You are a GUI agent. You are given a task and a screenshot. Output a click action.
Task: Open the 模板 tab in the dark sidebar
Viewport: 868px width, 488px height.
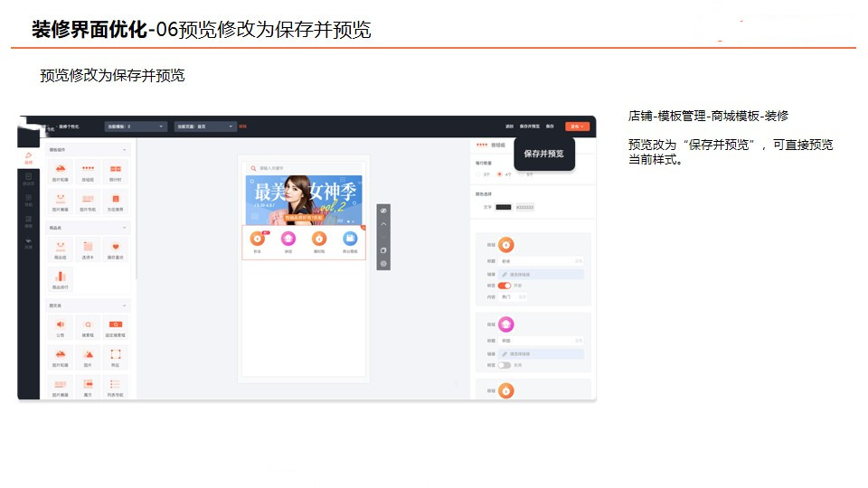click(28, 221)
